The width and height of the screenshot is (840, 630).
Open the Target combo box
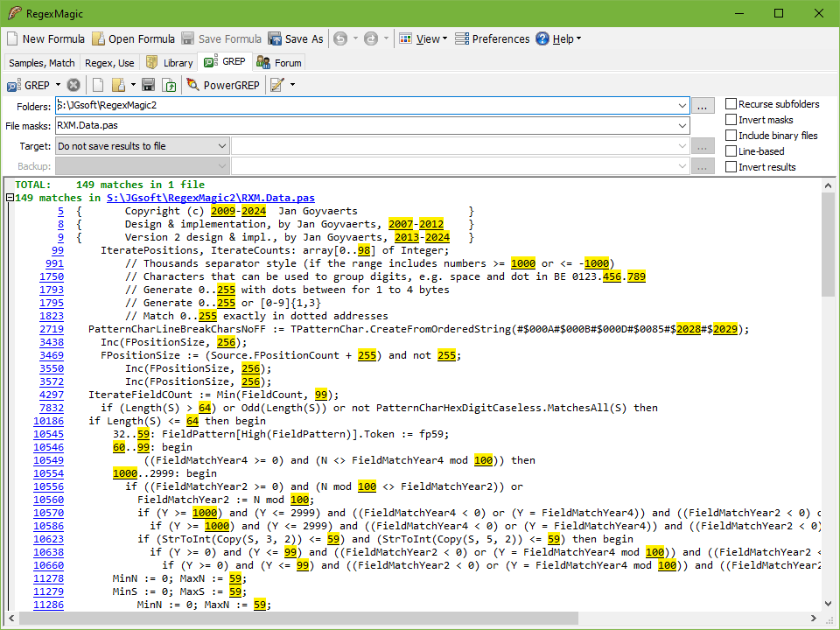(x=143, y=146)
